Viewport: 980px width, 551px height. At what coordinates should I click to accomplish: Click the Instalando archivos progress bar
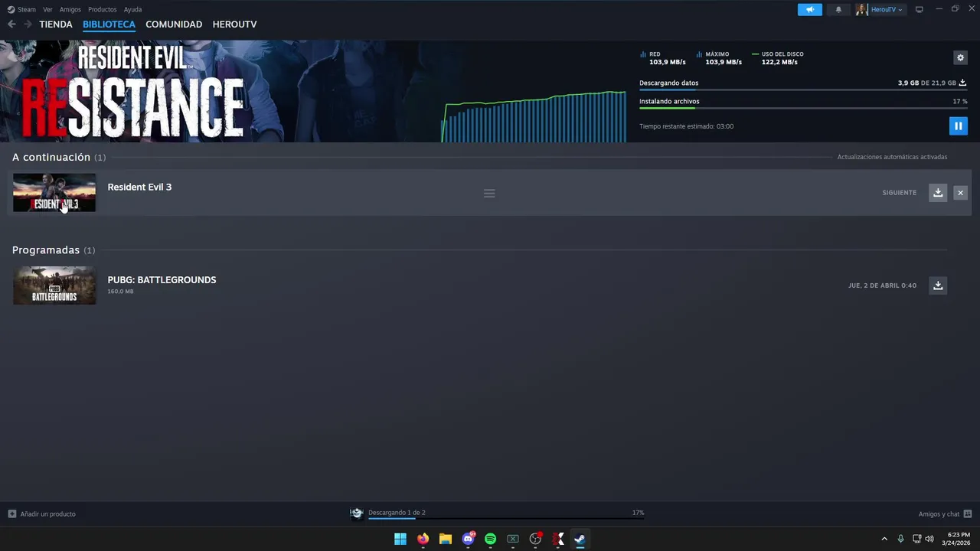pyautogui.click(x=803, y=108)
